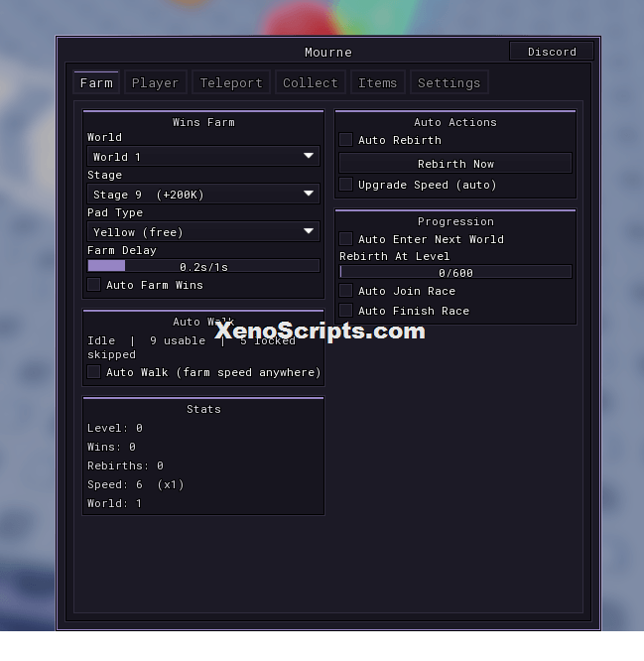
Task: Switch to the Settings tab
Action: coord(449,82)
